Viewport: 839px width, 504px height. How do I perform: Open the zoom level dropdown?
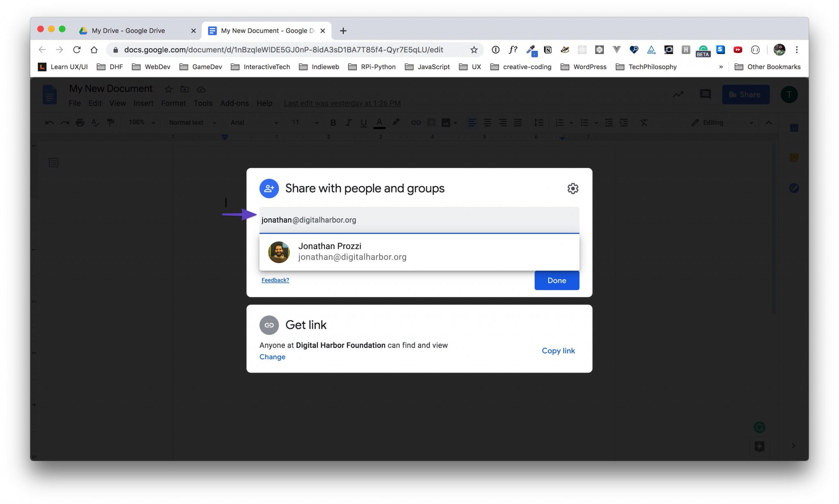[x=141, y=122]
